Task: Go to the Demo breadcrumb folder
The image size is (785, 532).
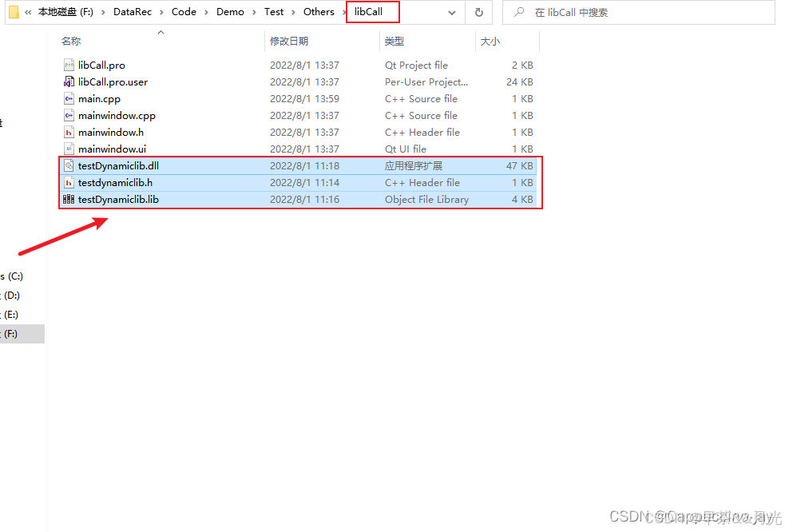Action: (x=230, y=12)
